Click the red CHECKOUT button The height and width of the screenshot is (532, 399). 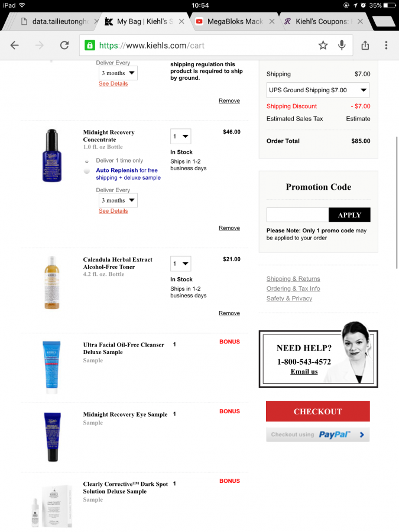click(317, 411)
